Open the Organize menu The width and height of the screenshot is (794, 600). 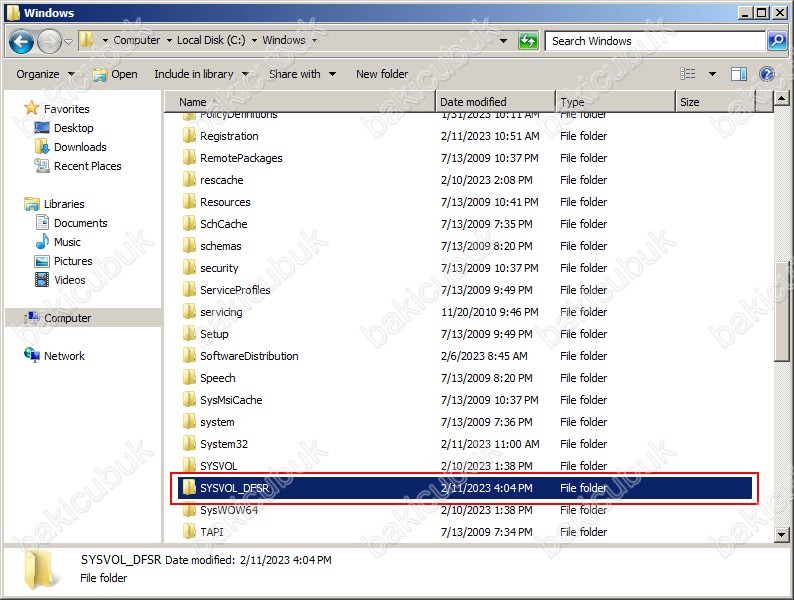pyautogui.click(x=45, y=74)
